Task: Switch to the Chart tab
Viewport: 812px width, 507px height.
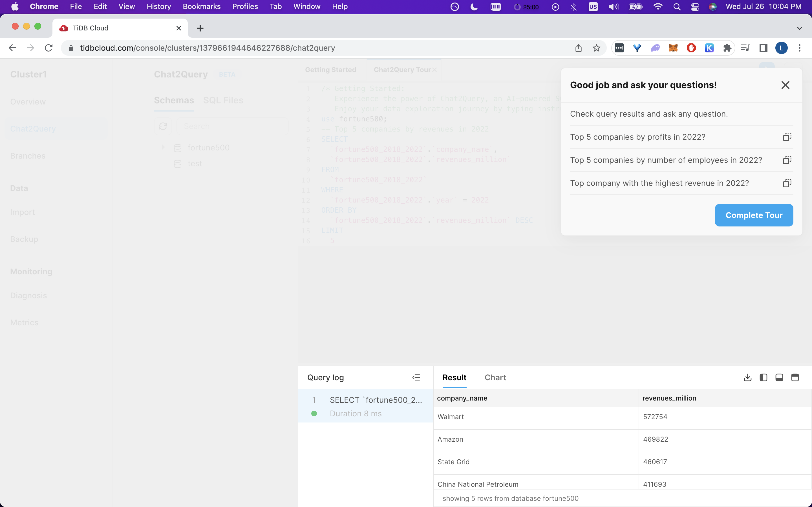Action: (x=495, y=377)
